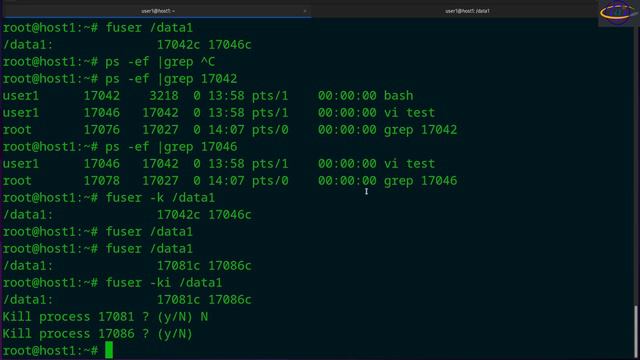Click the 'Kill process 17086 ? (y/N)' prompt line
Screen dimensions: 640x360
click(x=98, y=333)
